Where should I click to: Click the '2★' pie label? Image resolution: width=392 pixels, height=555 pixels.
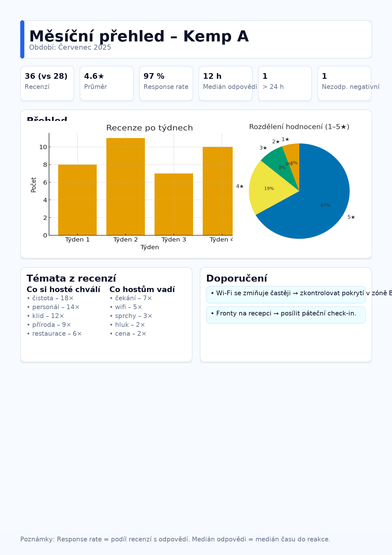point(276,142)
